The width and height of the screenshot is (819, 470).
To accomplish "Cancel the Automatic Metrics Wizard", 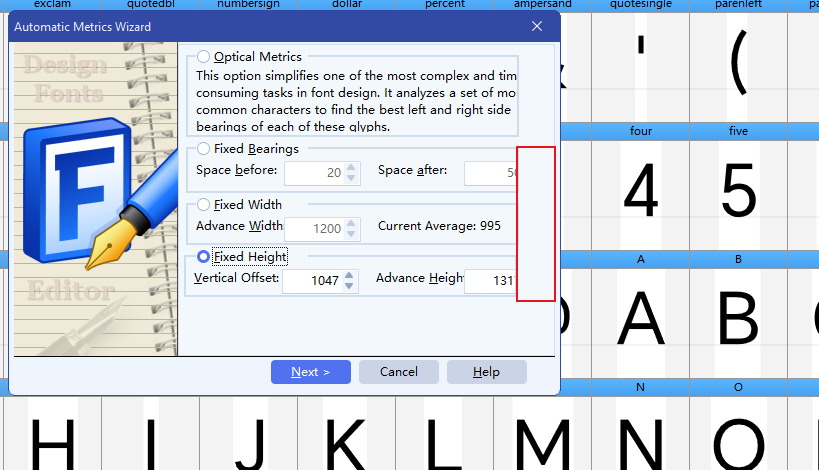I will click(399, 372).
